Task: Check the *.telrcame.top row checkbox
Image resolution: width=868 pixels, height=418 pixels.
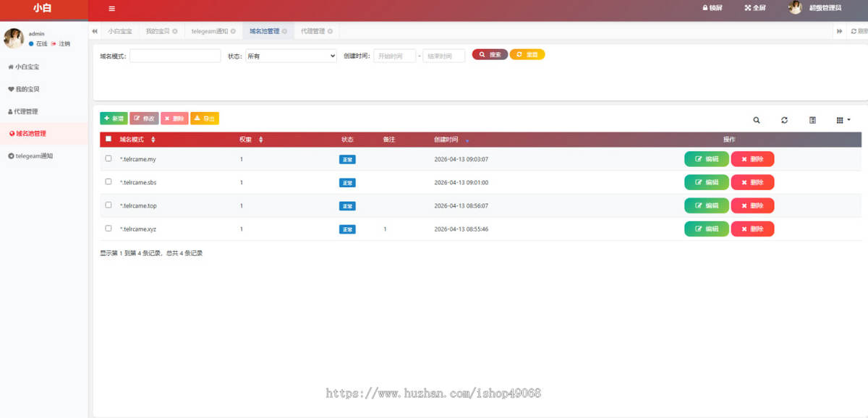Action: [x=109, y=205]
